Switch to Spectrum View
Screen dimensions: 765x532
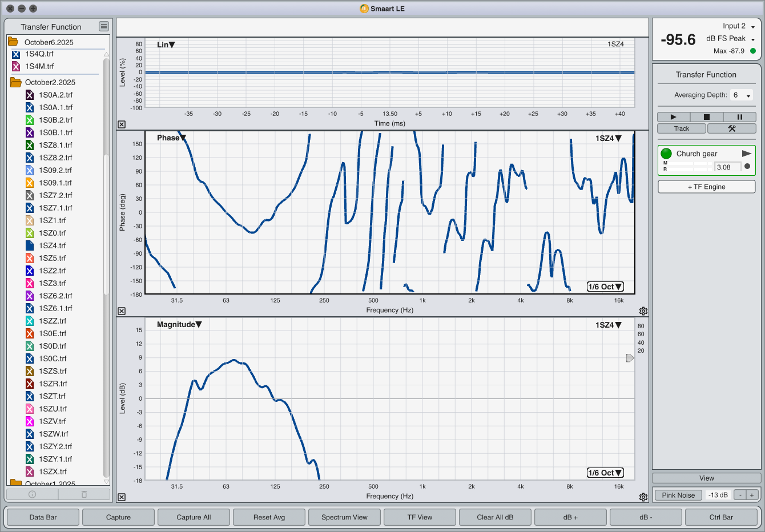[344, 517]
